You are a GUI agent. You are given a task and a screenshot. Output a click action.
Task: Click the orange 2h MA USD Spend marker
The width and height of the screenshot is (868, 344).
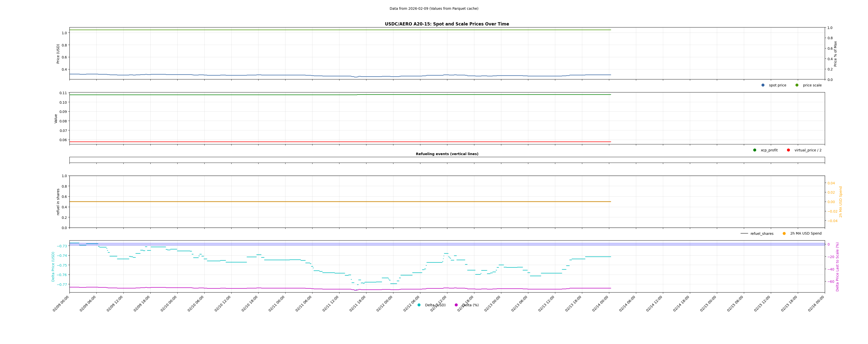[784, 234]
